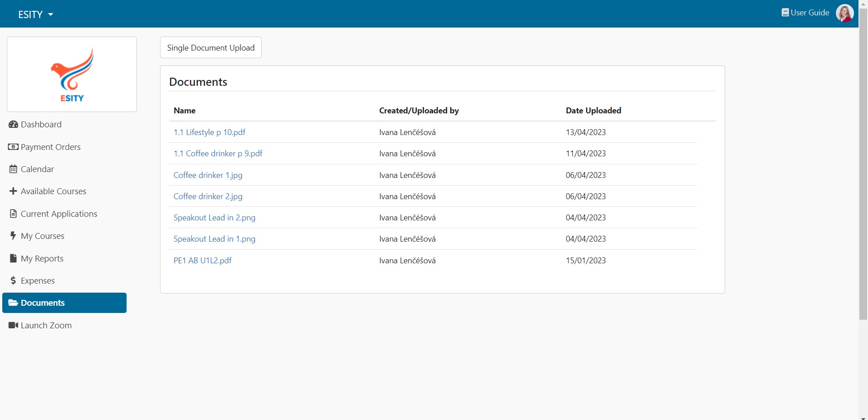Click the plus icon beside Available Courses
868x420 pixels.
[x=13, y=191]
